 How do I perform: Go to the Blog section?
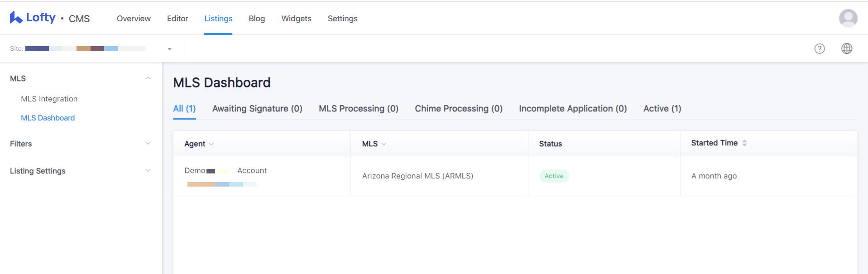(257, 19)
